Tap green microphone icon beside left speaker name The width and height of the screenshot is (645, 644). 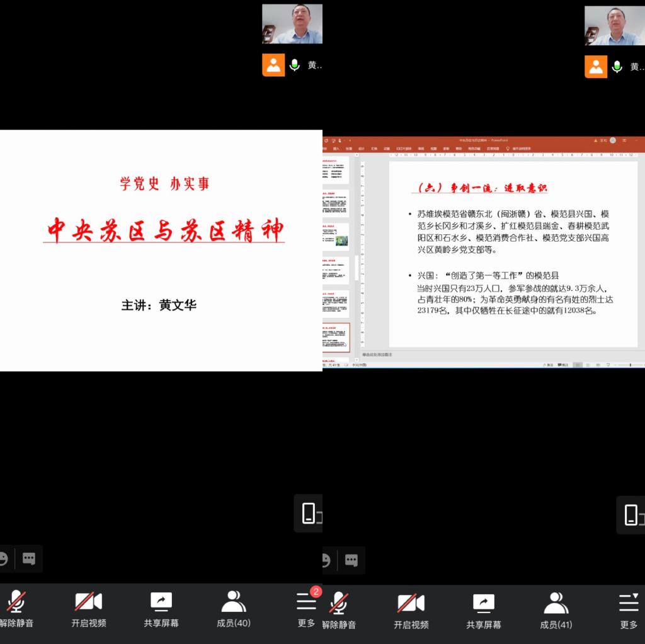point(294,65)
